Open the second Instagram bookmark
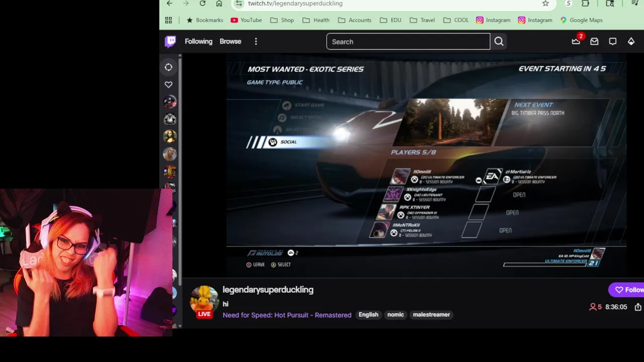Screen dimensions: 644x362 (535, 20)
